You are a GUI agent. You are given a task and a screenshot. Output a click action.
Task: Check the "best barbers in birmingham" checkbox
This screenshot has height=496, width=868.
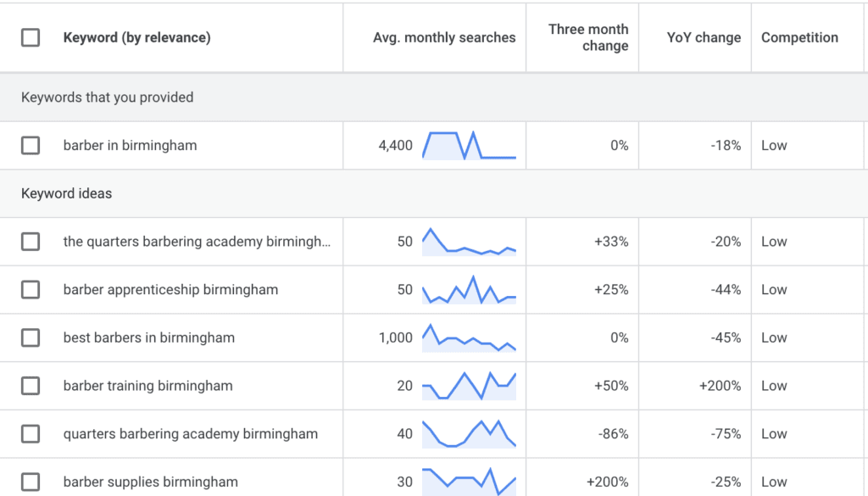(31, 337)
